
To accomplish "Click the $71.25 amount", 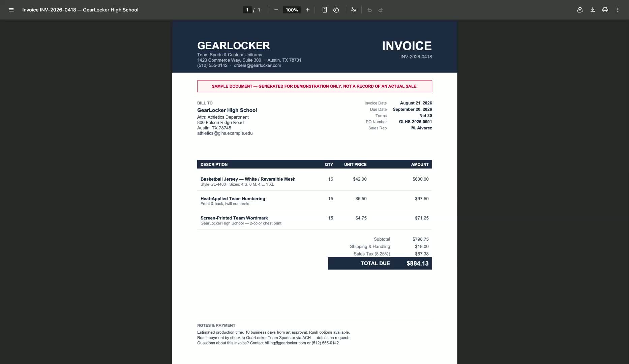I will click(422, 218).
